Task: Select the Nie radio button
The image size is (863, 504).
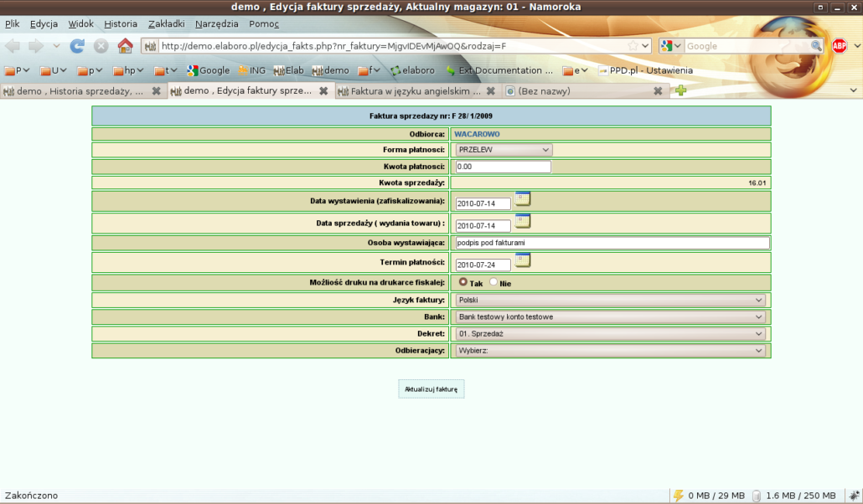Action: point(494,283)
